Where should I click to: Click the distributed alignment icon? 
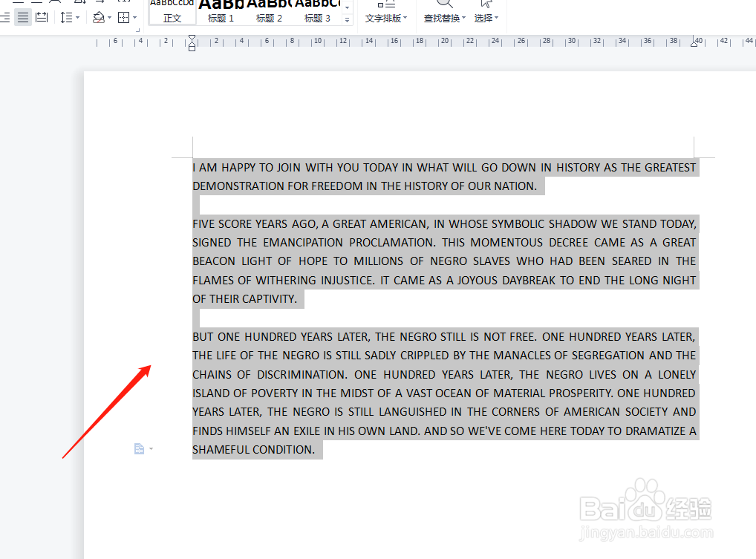(x=42, y=18)
